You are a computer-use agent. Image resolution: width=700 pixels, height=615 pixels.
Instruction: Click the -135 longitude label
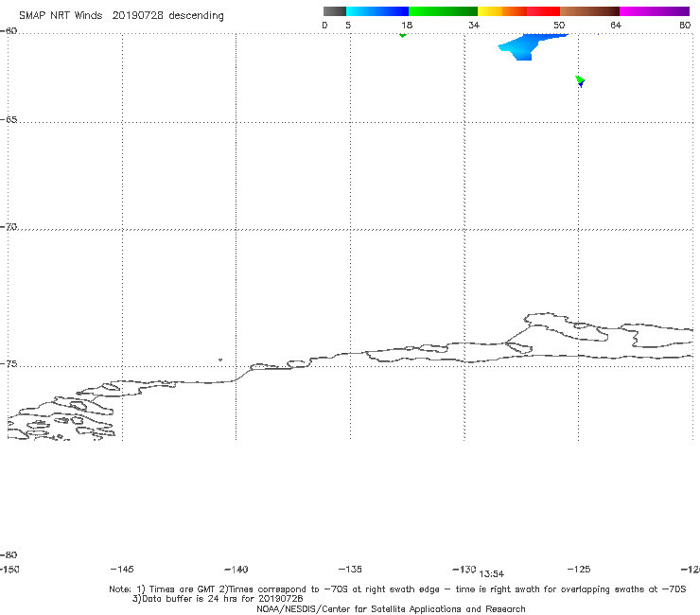(350, 569)
